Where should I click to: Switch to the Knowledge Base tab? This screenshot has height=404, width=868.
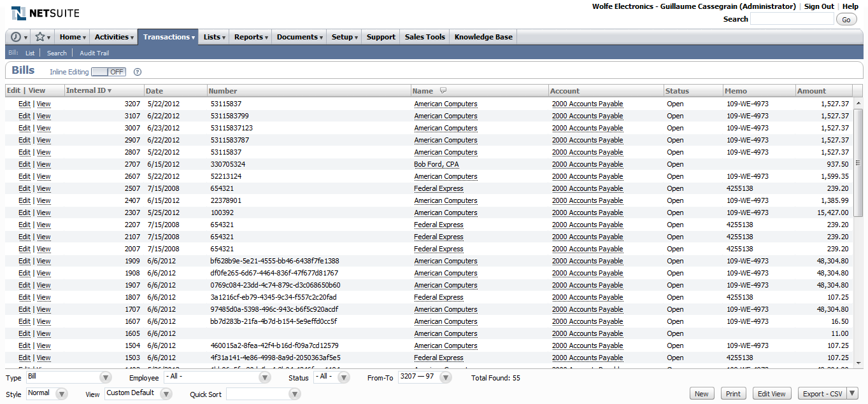(483, 37)
